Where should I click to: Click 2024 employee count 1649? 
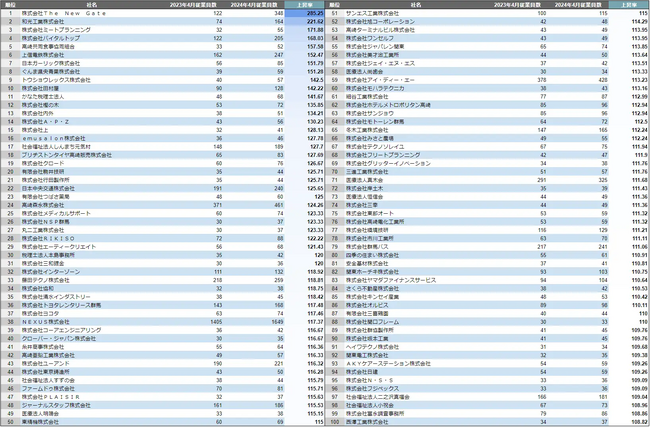click(x=277, y=322)
